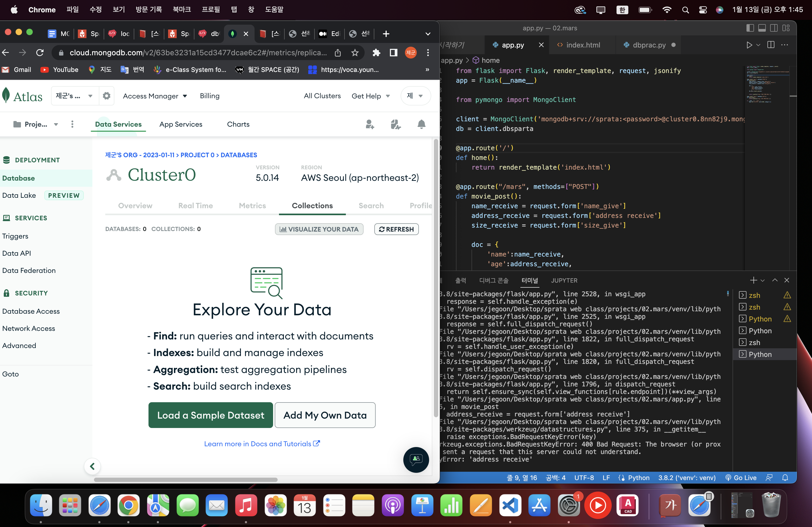Click the project options three-dot icon
This screenshot has width=812, height=527.
(x=72, y=124)
